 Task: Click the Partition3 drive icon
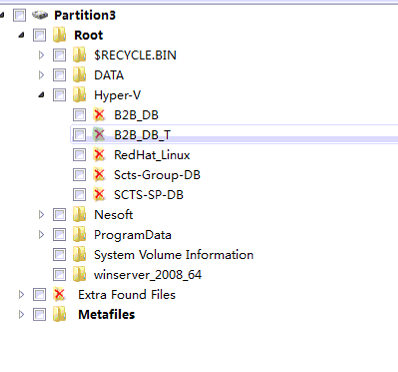tap(40, 15)
